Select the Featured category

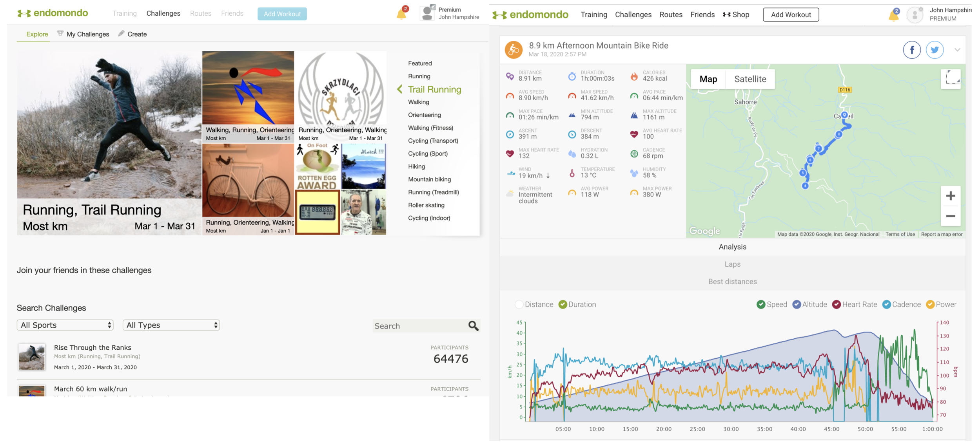coord(420,63)
